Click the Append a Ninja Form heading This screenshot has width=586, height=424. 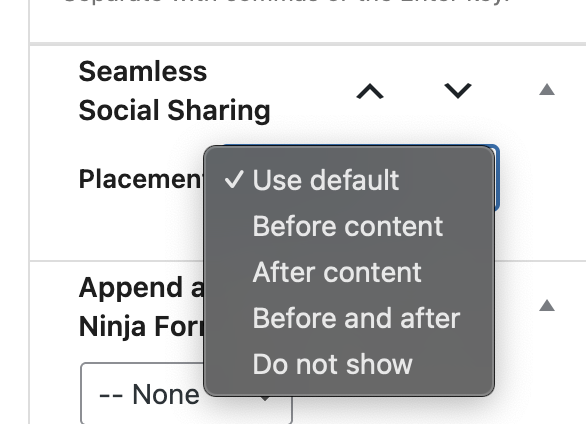point(141,307)
